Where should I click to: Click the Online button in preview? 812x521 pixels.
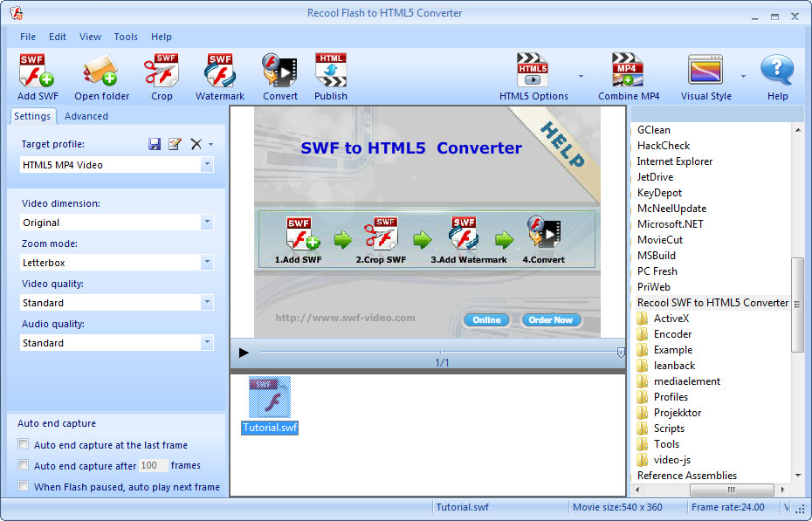point(486,319)
